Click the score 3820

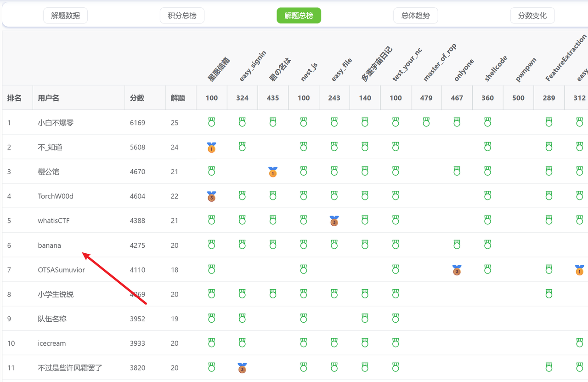(x=137, y=368)
